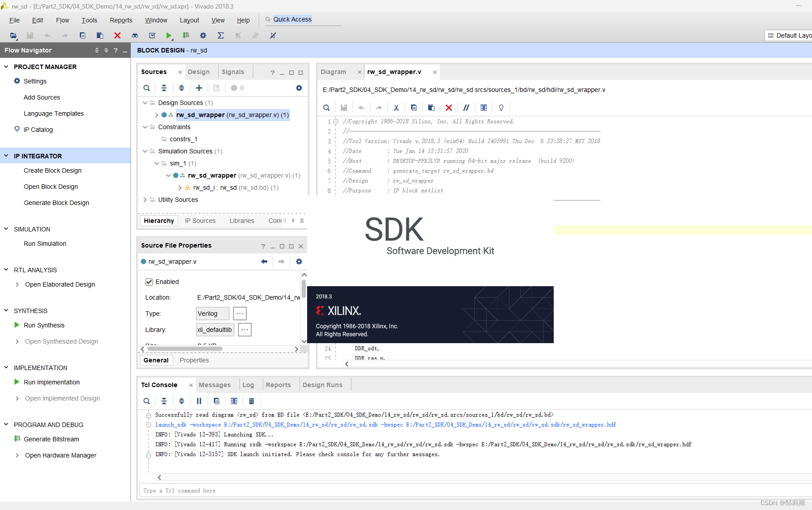This screenshot has height=510, width=812.
Task: Click the Generate Bitstream toolbar icon
Action: tap(186, 35)
